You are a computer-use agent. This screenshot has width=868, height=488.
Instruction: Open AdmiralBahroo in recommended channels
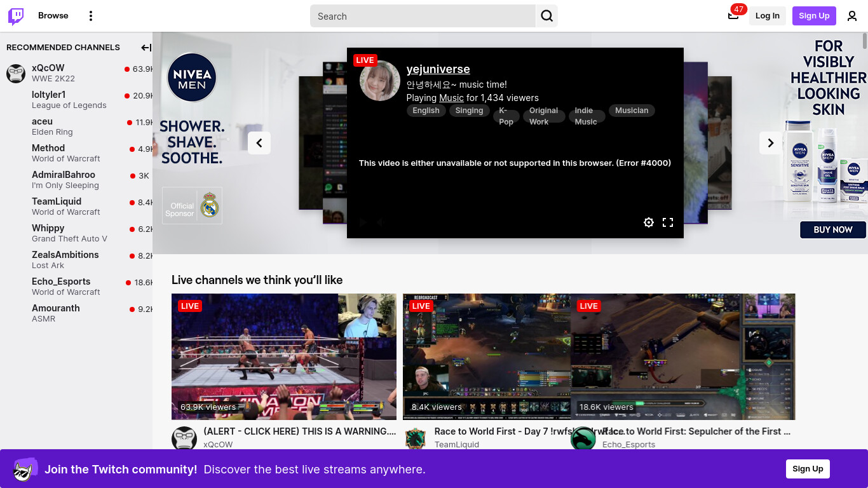(x=76, y=180)
